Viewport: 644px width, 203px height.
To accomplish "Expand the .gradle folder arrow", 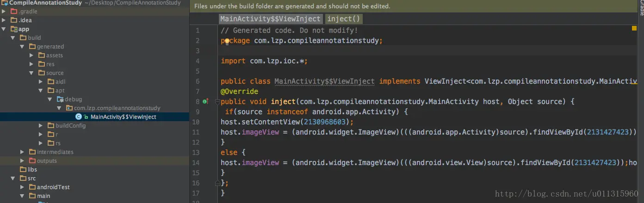I will tap(4, 11).
